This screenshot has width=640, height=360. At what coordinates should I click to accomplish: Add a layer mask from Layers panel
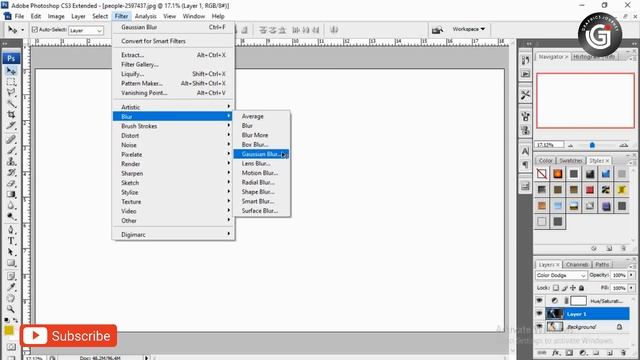[569, 353]
